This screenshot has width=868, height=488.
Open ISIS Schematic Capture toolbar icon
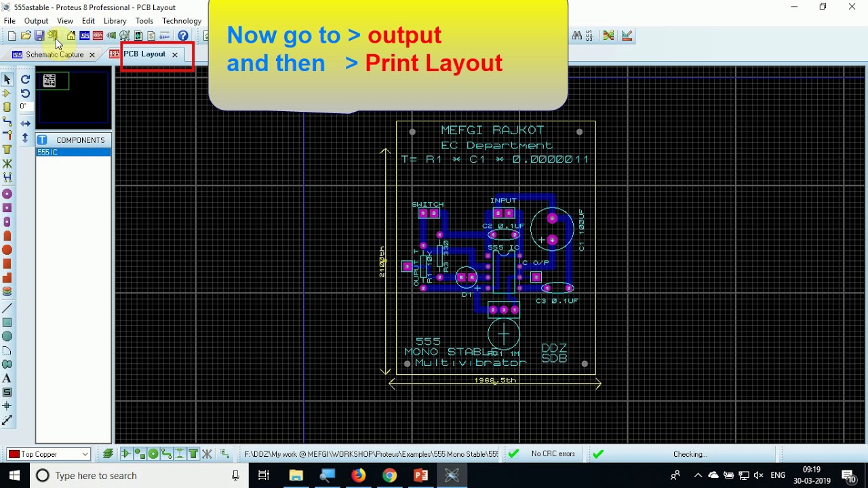pos(84,36)
